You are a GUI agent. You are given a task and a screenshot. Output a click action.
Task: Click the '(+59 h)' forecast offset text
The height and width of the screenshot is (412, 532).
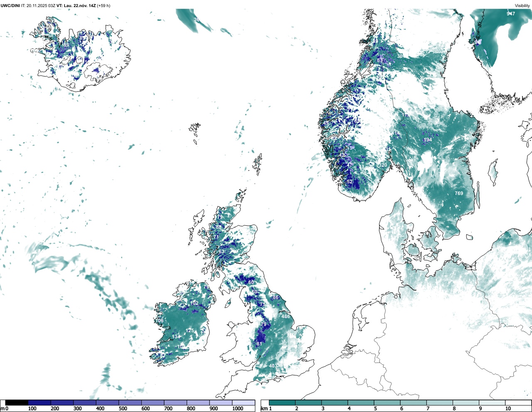pos(103,5)
